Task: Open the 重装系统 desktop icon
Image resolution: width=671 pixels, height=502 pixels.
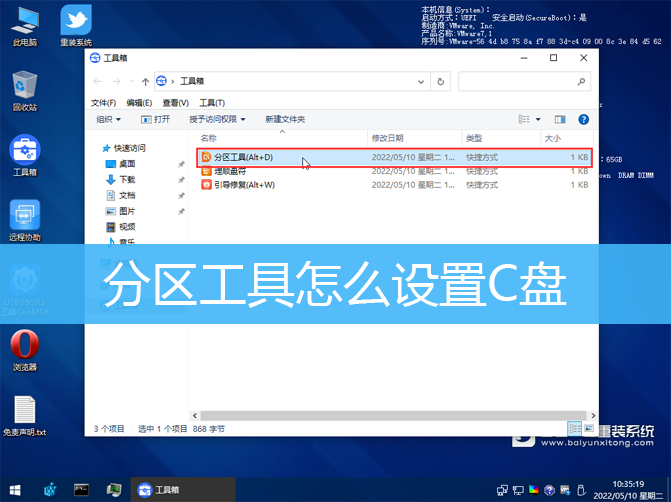Action: [x=76, y=25]
